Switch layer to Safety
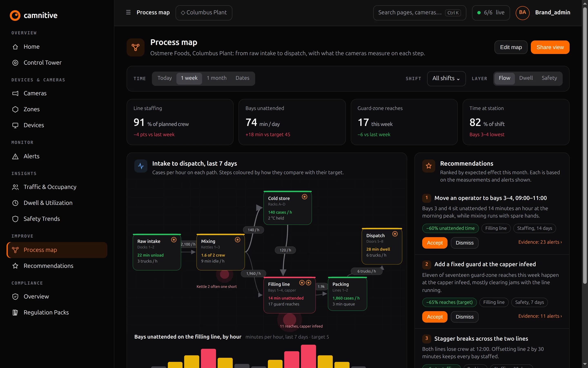The image size is (588, 368). point(549,78)
